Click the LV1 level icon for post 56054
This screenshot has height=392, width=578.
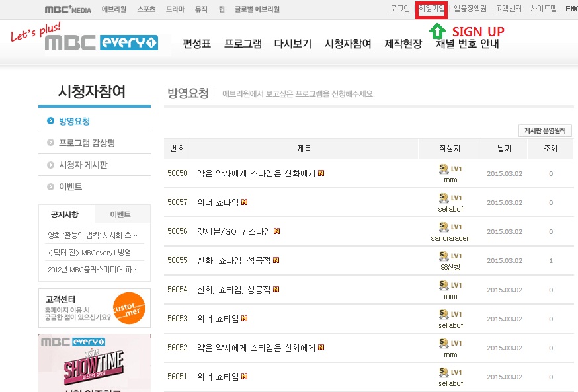450,285
